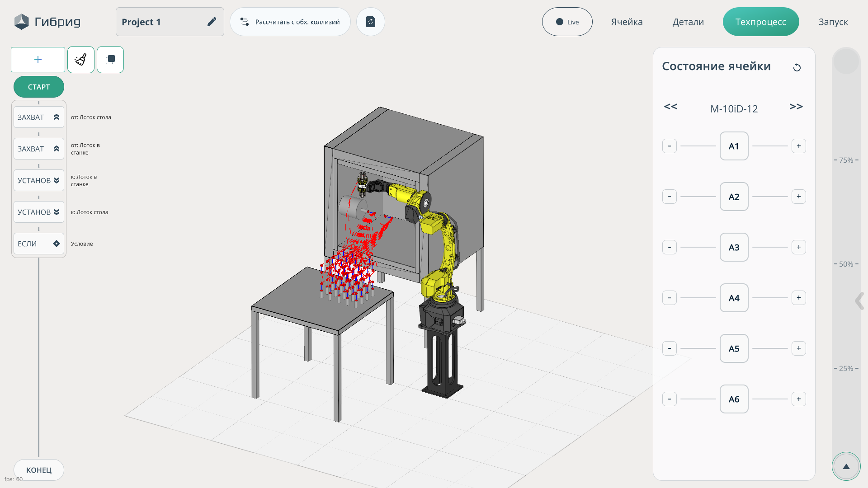Open the Запуск tab
Viewport: 868px width, 488px height.
(833, 22)
